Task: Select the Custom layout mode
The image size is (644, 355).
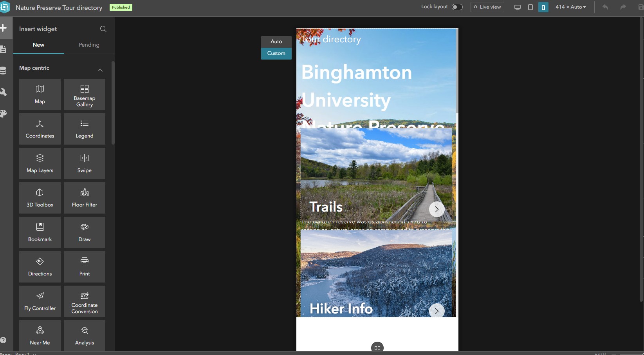Action: tap(276, 53)
